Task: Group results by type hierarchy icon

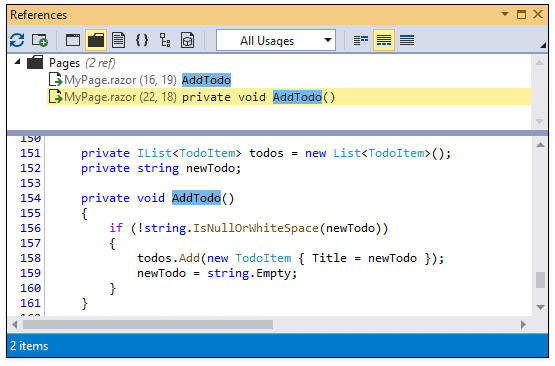Action: (x=165, y=40)
